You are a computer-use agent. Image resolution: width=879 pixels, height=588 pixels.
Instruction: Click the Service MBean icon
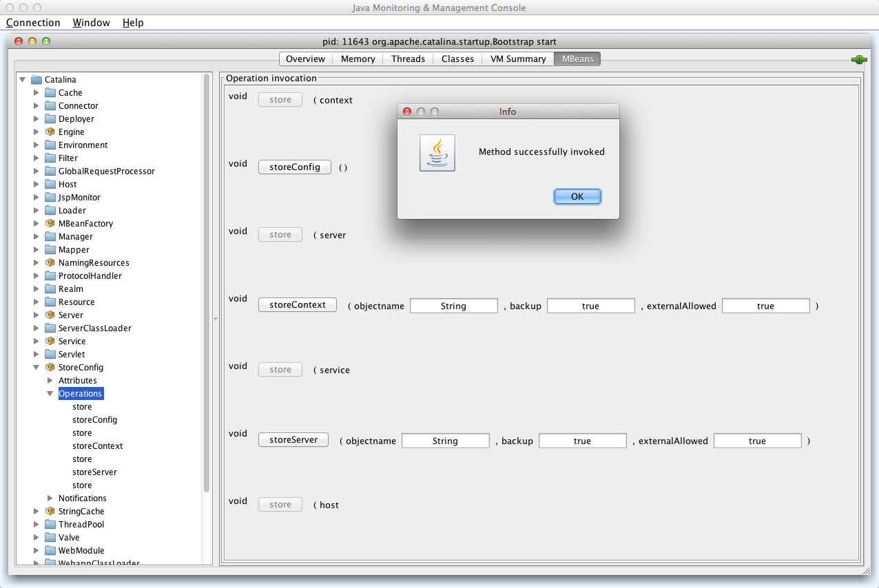pyautogui.click(x=50, y=342)
